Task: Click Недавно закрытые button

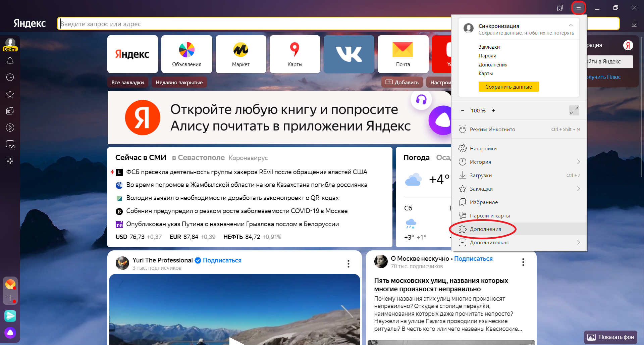Action: point(179,82)
